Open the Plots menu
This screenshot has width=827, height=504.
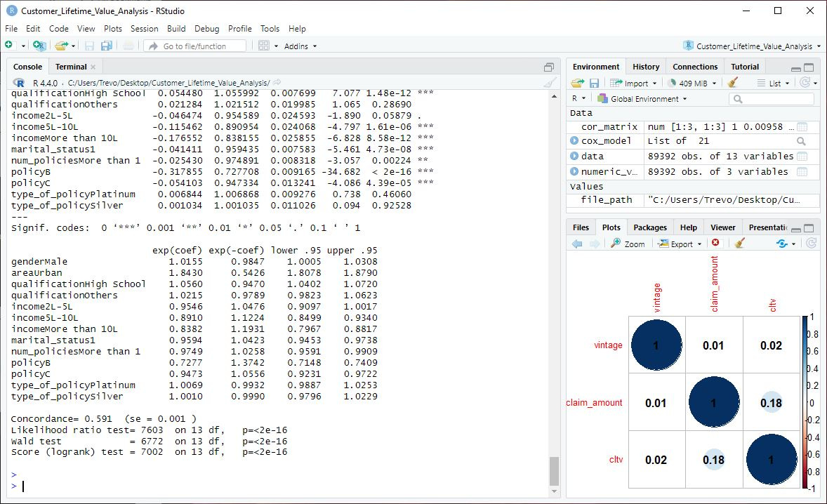112,29
